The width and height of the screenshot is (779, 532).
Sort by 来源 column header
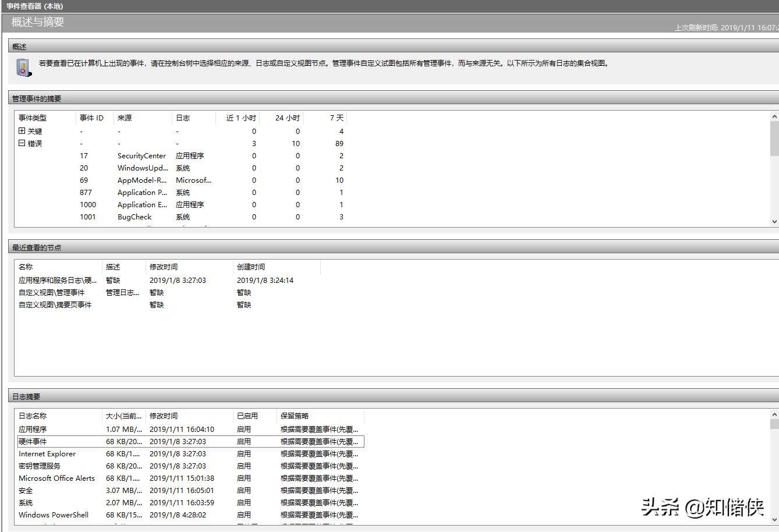pyautogui.click(x=143, y=118)
